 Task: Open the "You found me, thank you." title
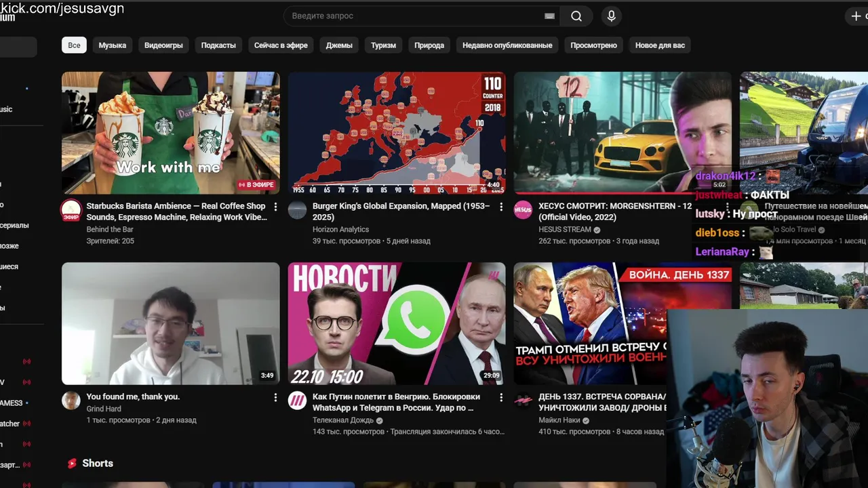click(x=133, y=396)
